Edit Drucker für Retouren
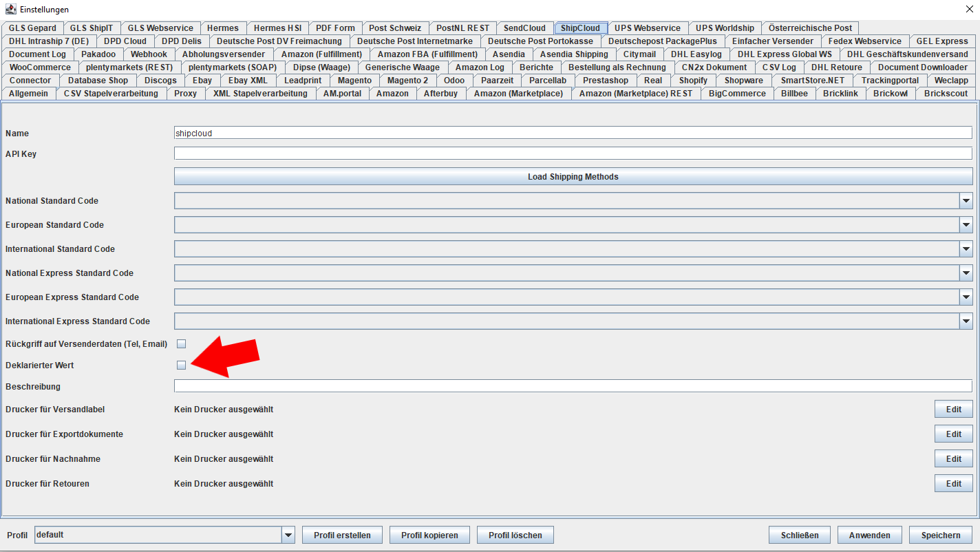Screen dimensions: 980x552 954,484
